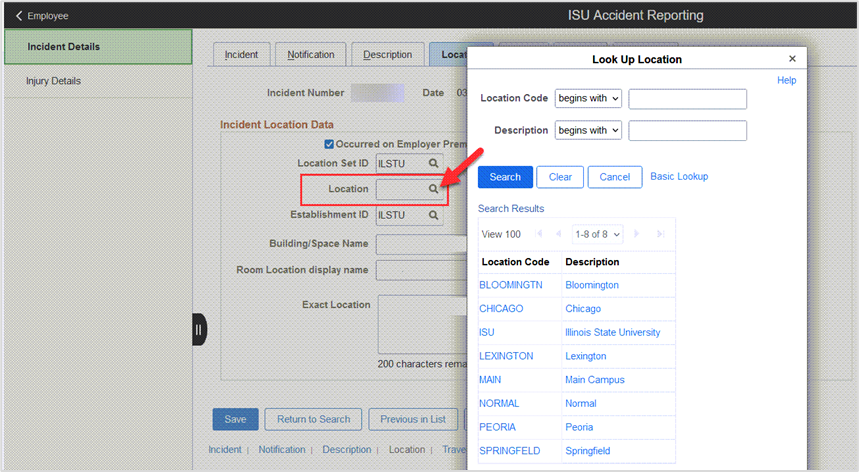Click the Employee back arrow icon

[19, 16]
